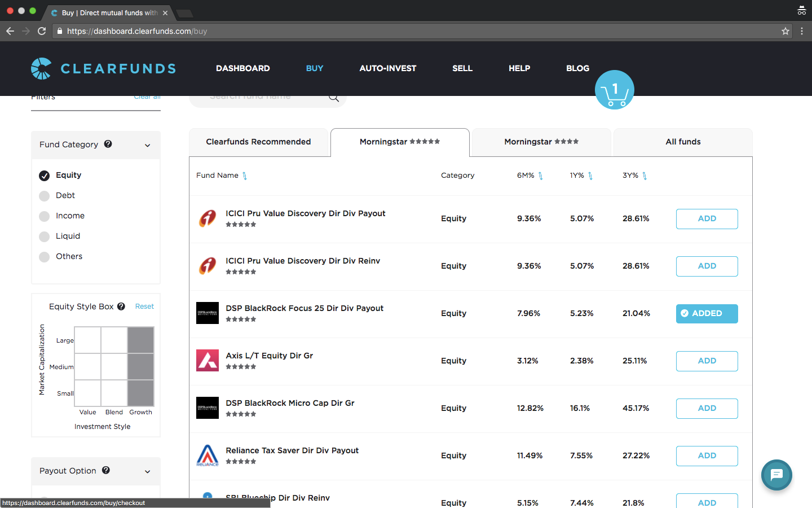
Task: Sort by Fund Name arrows
Action: pos(245,176)
